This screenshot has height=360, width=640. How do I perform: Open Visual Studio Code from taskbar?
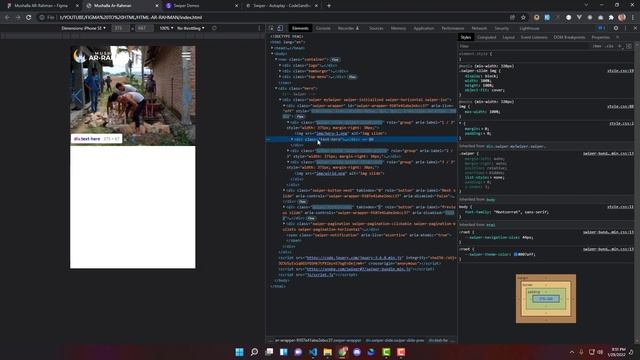[313, 352]
